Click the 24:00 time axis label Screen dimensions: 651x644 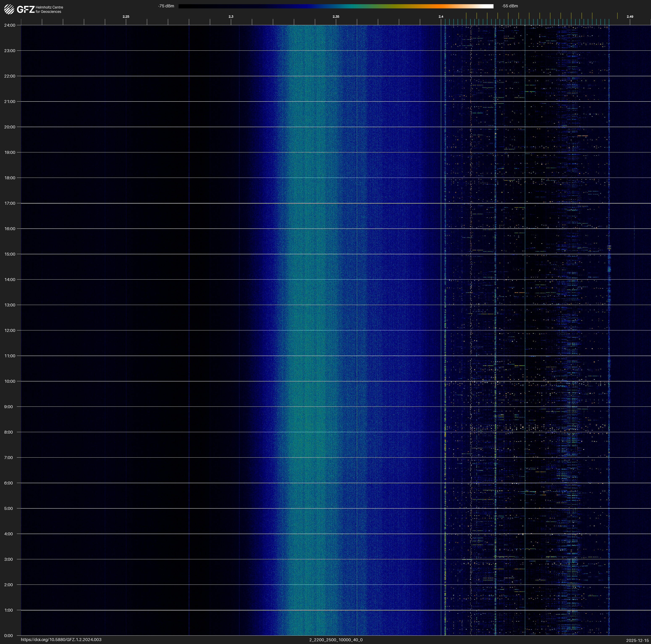click(9, 25)
